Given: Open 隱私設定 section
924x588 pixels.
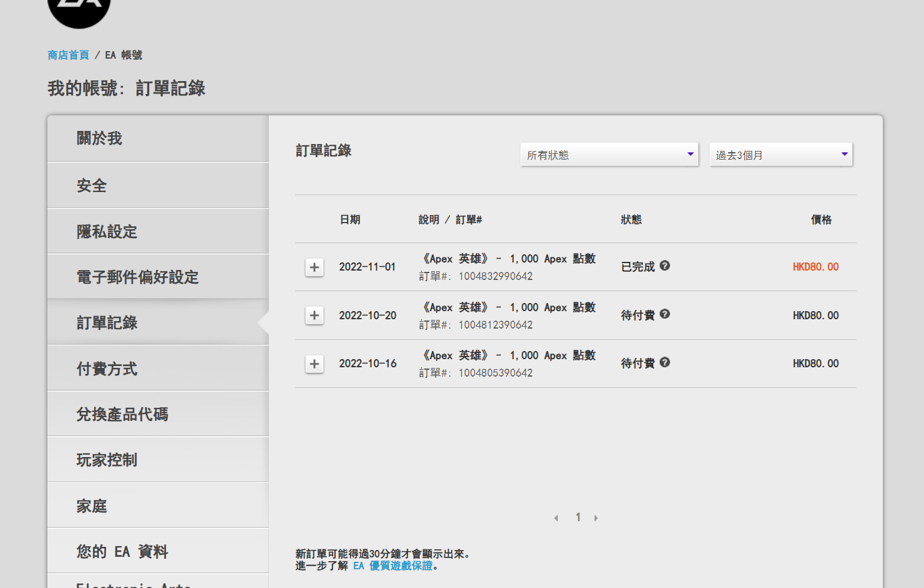Looking at the screenshot, I should coord(158,232).
